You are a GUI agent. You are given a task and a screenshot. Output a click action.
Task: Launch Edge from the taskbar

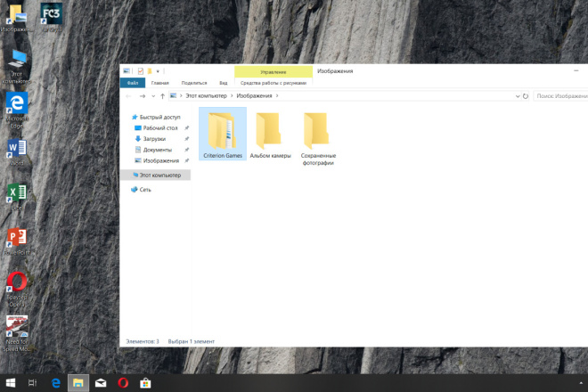pos(56,383)
